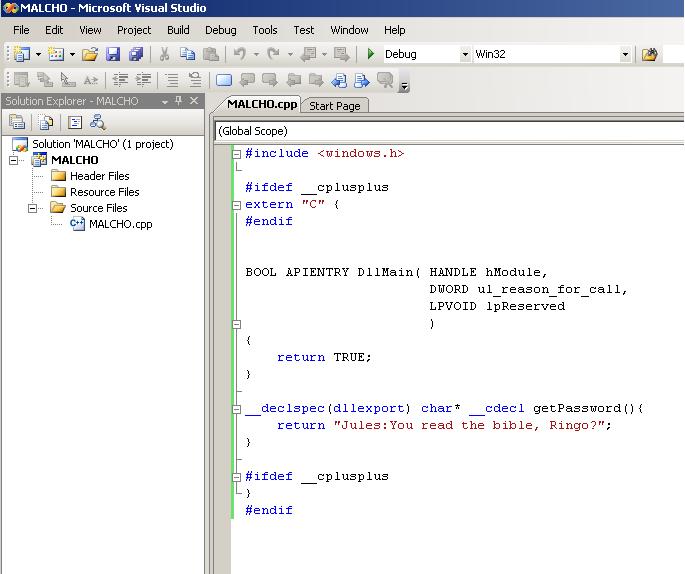Select the Header Files folder
The image size is (685, 574).
pos(99,176)
